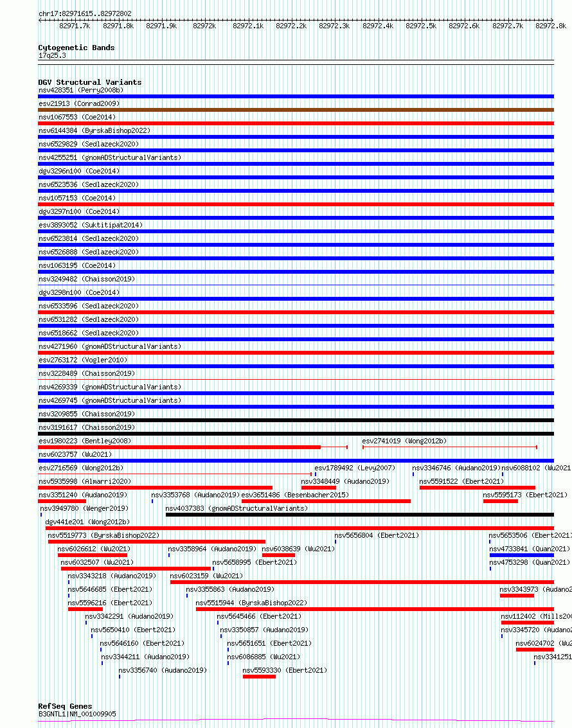Viewport: 572px width, 728px height.
Task: Click nsv6038639 (Wu2021) label
Action: 299,549
